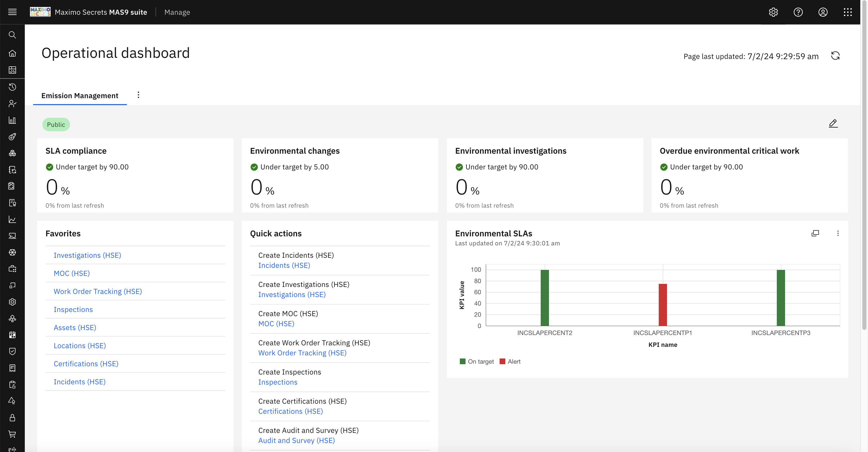Open the settings gear in the sidebar
This screenshot has height=452, width=868.
click(12, 302)
